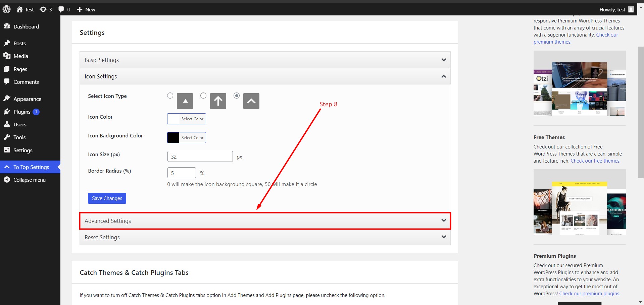644x305 pixels.
Task: Open the Otzi premium themes thumbnail
Action: point(580,83)
